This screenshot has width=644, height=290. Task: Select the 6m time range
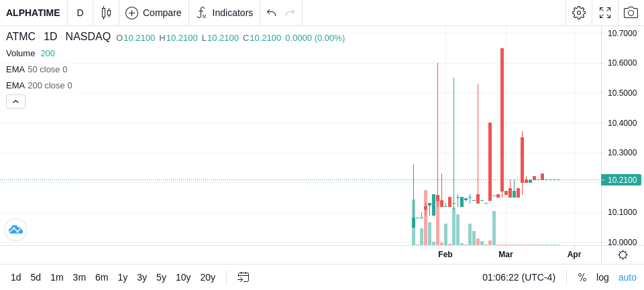(x=101, y=278)
